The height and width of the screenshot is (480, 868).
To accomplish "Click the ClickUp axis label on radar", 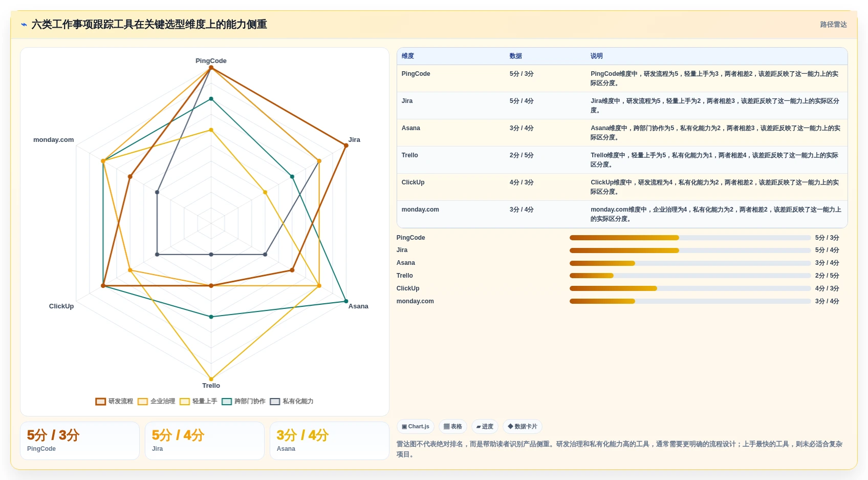I will (61, 306).
